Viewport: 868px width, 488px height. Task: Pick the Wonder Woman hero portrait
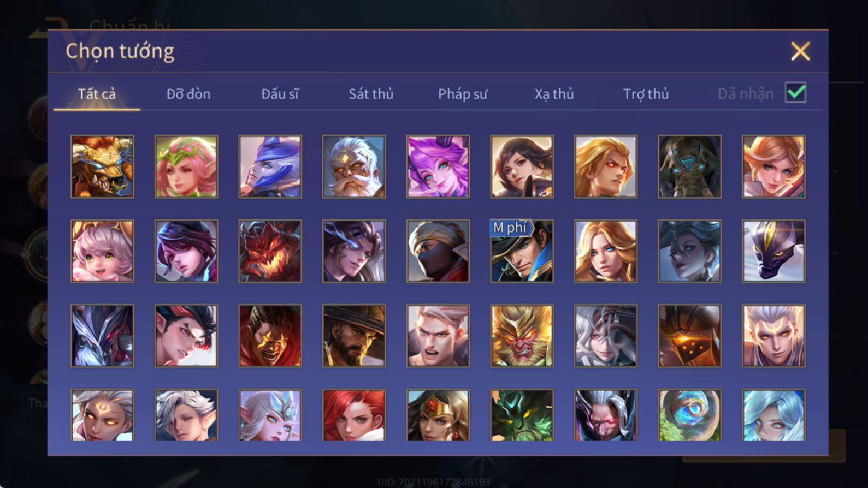click(438, 415)
